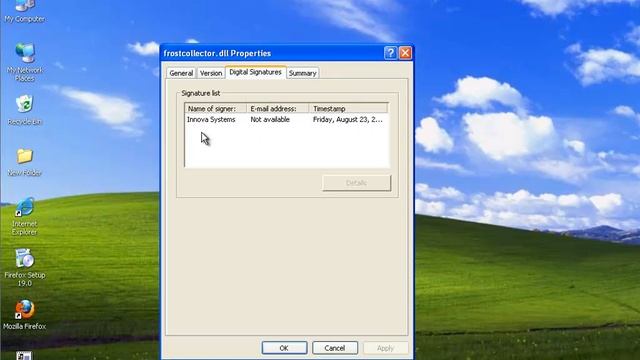The height and width of the screenshot is (360, 640).
Task: Switch to the General tab
Action: pyautogui.click(x=181, y=73)
